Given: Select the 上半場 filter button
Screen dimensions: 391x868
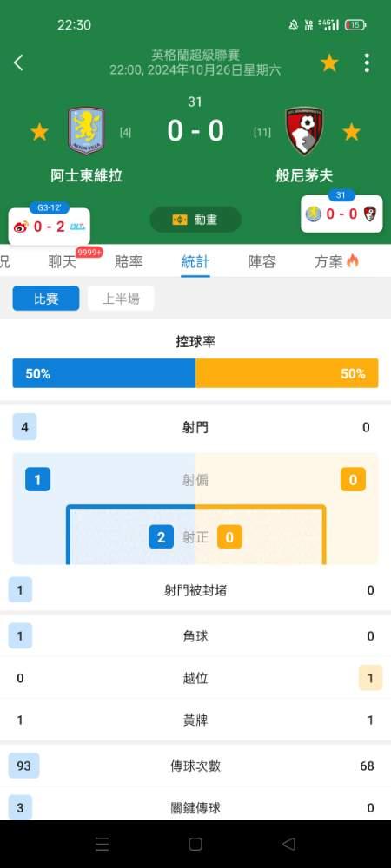Looking at the screenshot, I should 121,299.
